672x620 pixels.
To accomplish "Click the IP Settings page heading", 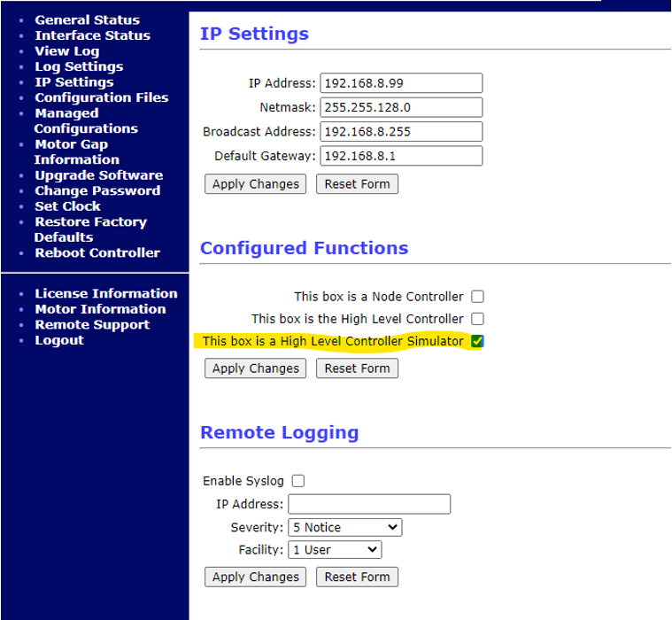I will (x=255, y=34).
